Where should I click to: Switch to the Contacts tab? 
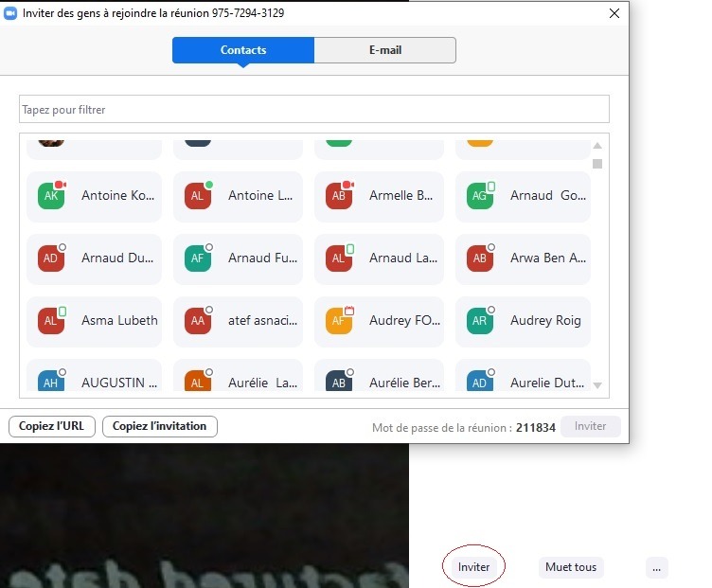click(243, 50)
